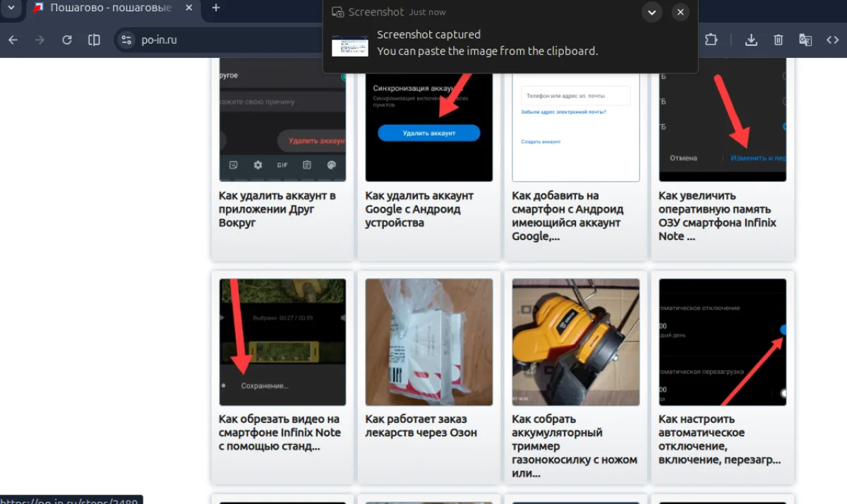Click the translate page icon
The height and width of the screenshot is (504, 847).
(805, 40)
